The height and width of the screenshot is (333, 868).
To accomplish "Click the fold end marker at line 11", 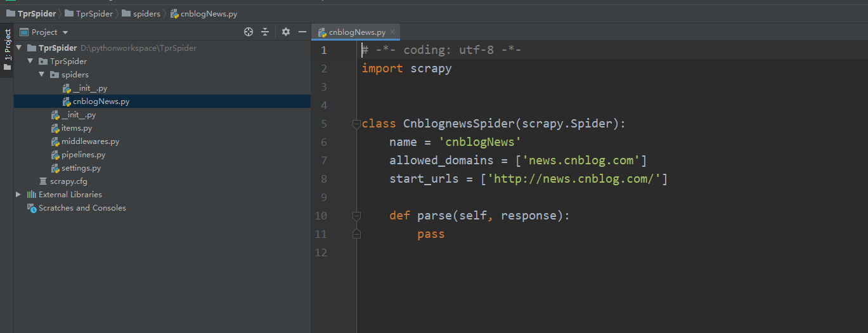I will pyautogui.click(x=356, y=234).
